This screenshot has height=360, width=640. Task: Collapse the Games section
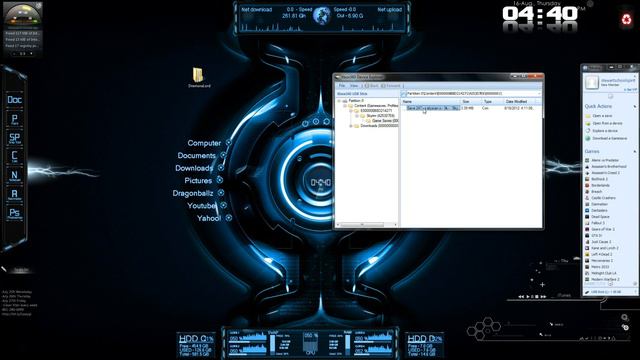click(635, 151)
